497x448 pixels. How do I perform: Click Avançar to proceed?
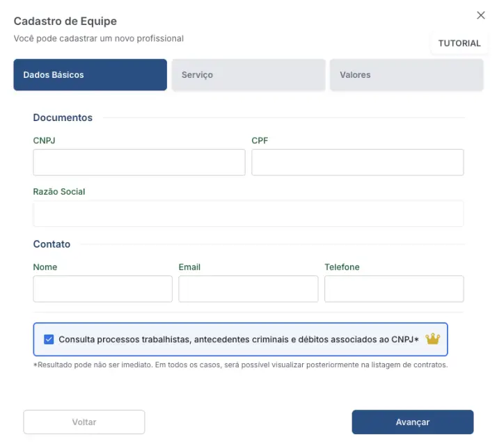point(412,422)
